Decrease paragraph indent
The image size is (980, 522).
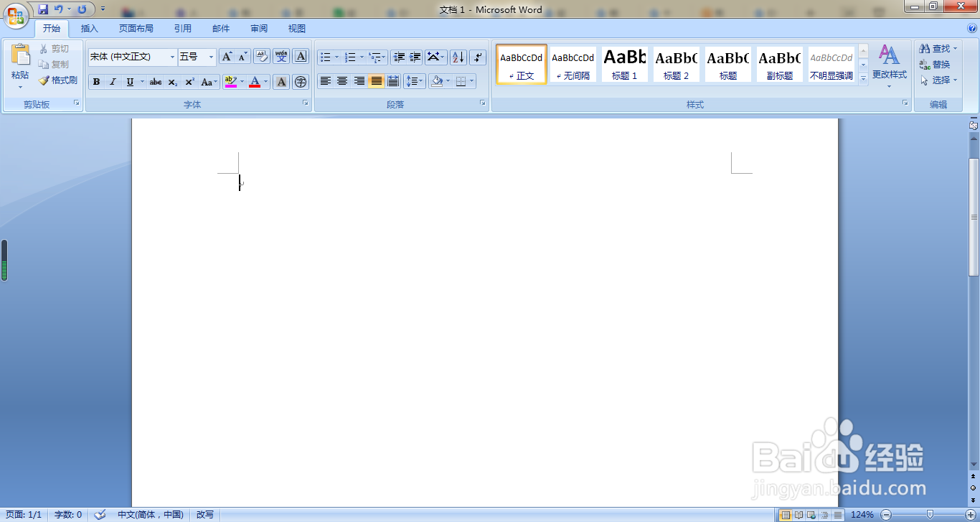(x=399, y=57)
